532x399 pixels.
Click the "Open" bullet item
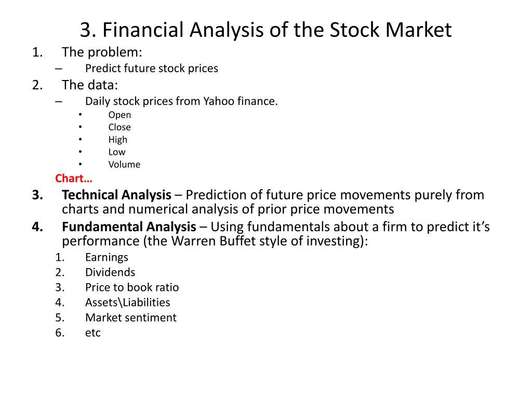pyautogui.click(x=119, y=115)
